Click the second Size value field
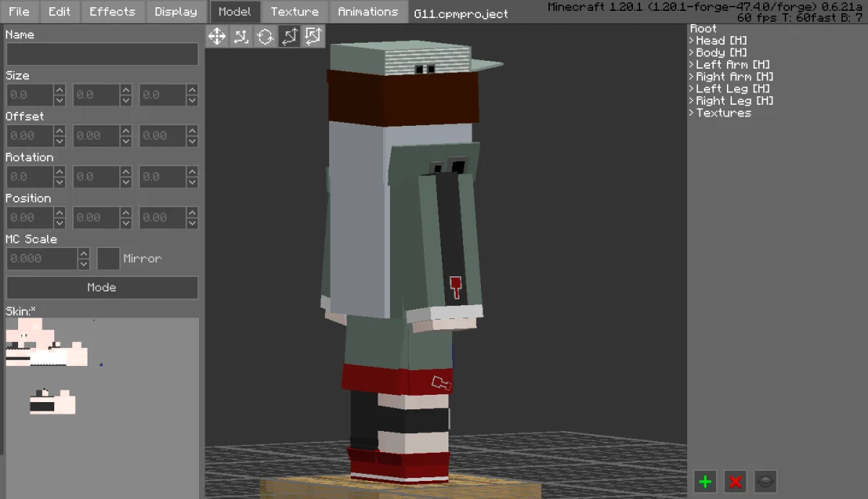The image size is (868, 499). click(x=96, y=95)
